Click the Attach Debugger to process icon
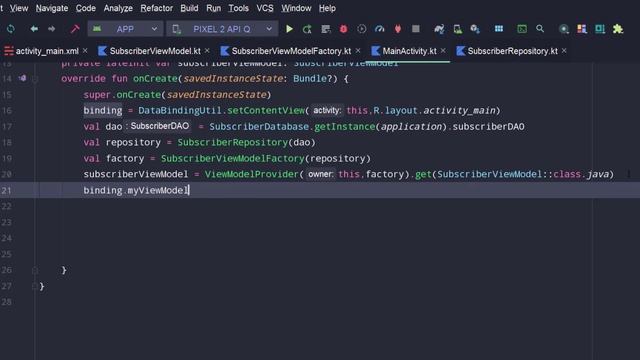The height and width of the screenshot is (360, 640). point(398,29)
